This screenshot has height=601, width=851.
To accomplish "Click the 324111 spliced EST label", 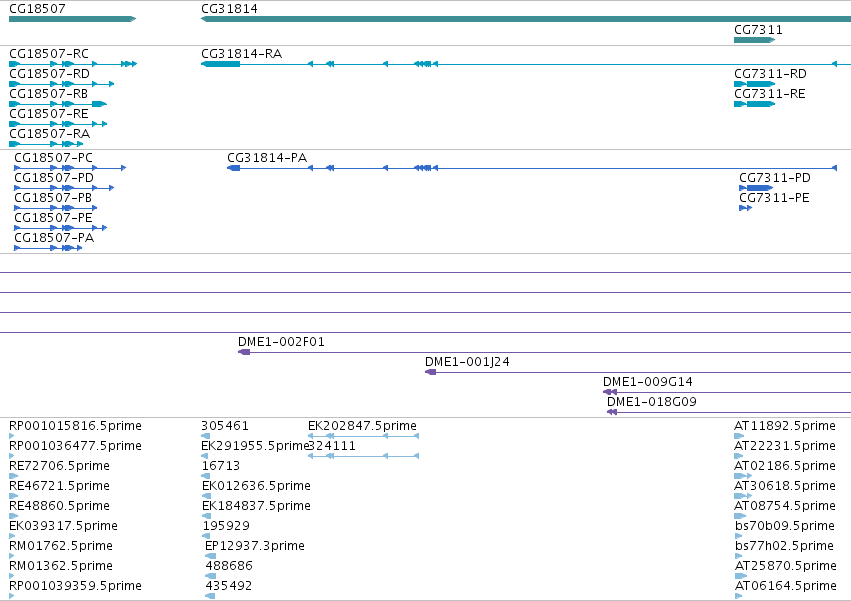I will click(332, 446).
